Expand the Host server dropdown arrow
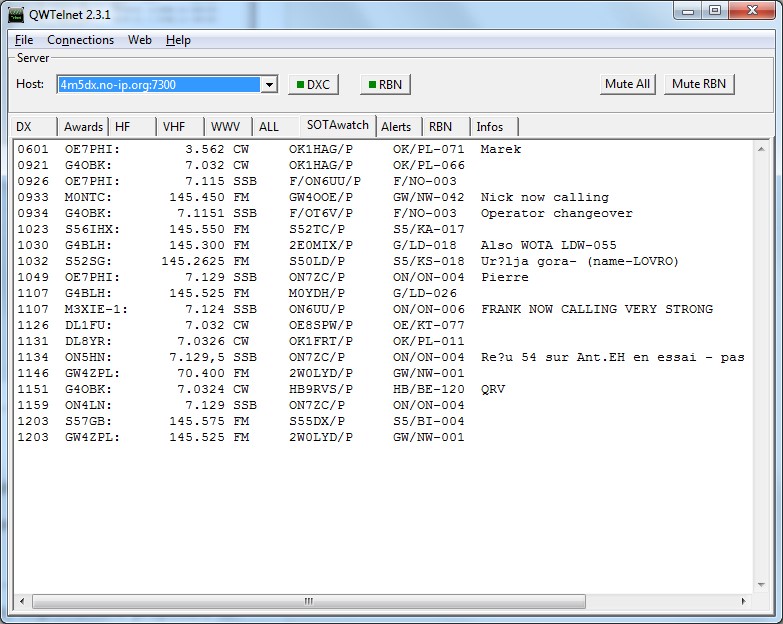 click(x=268, y=85)
